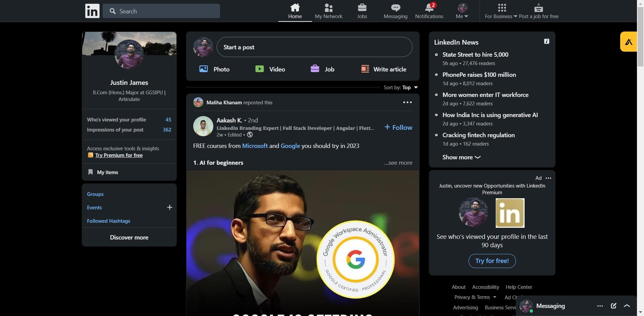The image size is (644, 316).
Task: Click the Microsoft link in post
Action: pyautogui.click(x=255, y=146)
